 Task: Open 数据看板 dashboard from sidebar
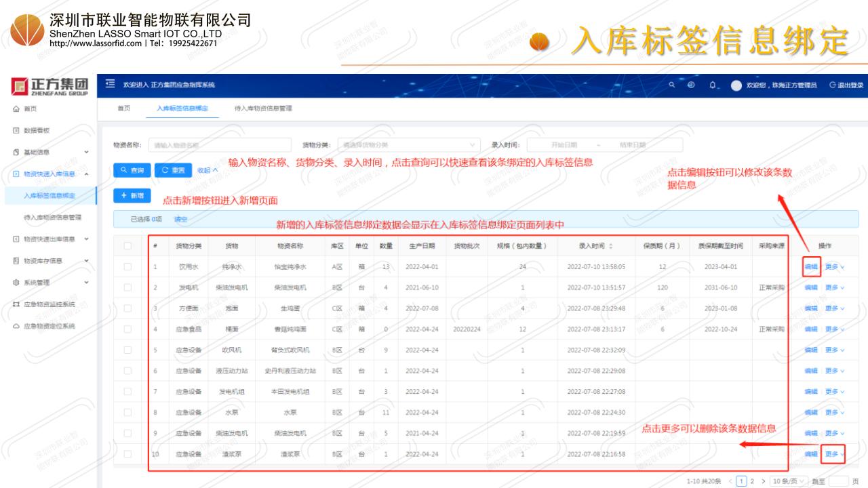tap(36, 130)
